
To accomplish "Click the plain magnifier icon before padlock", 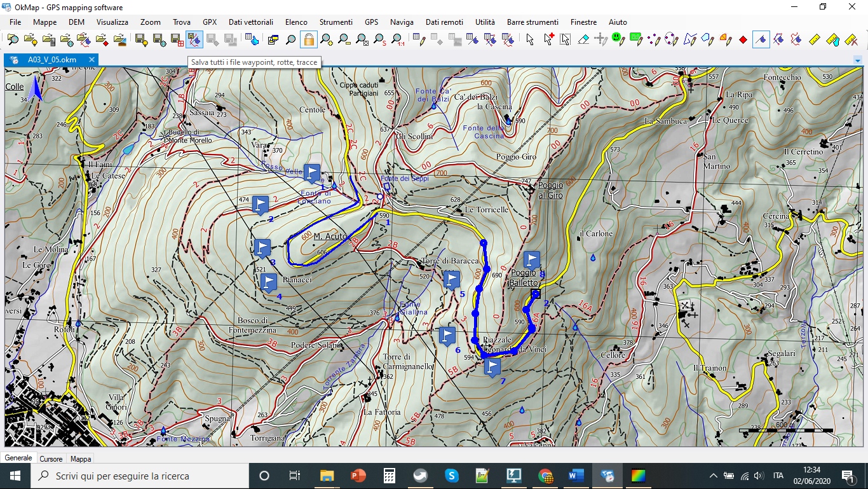I will [291, 40].
